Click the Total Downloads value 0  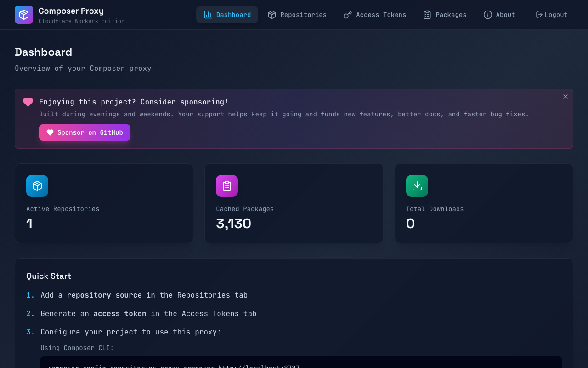[x=410, y=224]
